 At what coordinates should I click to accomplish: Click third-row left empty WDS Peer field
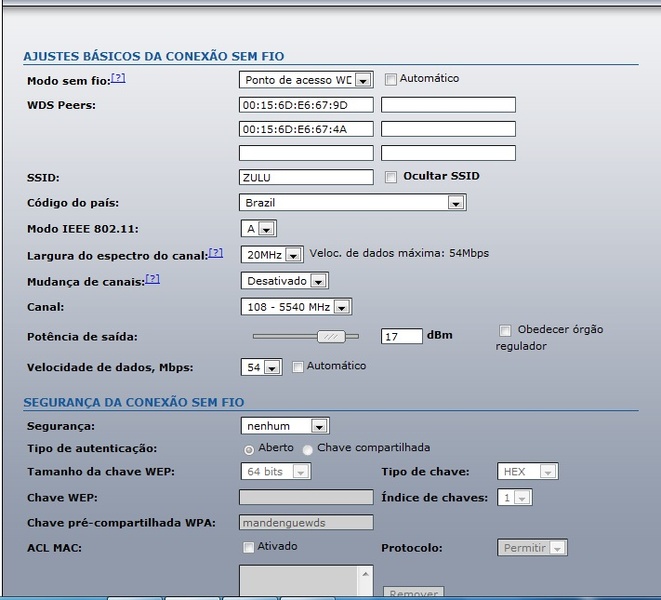(306, 153)
